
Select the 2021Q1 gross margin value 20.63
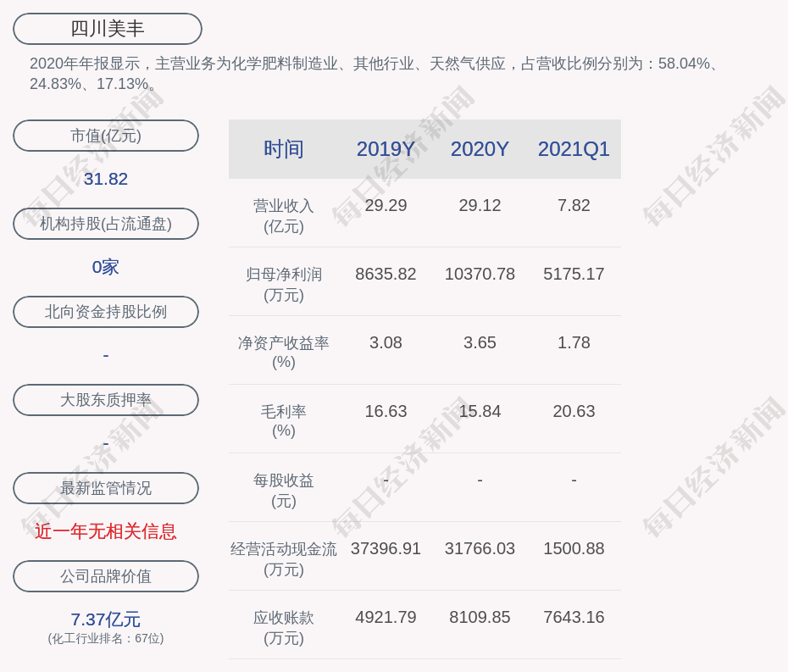pyautogui.click(x=574, y=412)
